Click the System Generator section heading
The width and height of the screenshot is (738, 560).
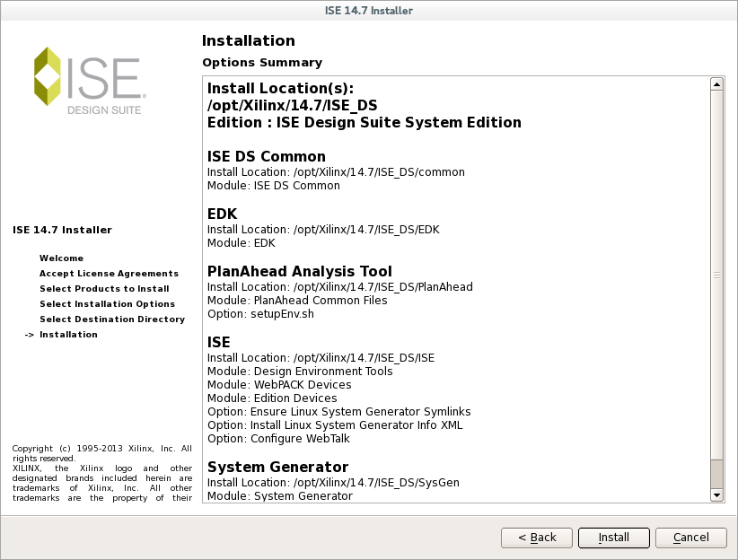[278, 467]
